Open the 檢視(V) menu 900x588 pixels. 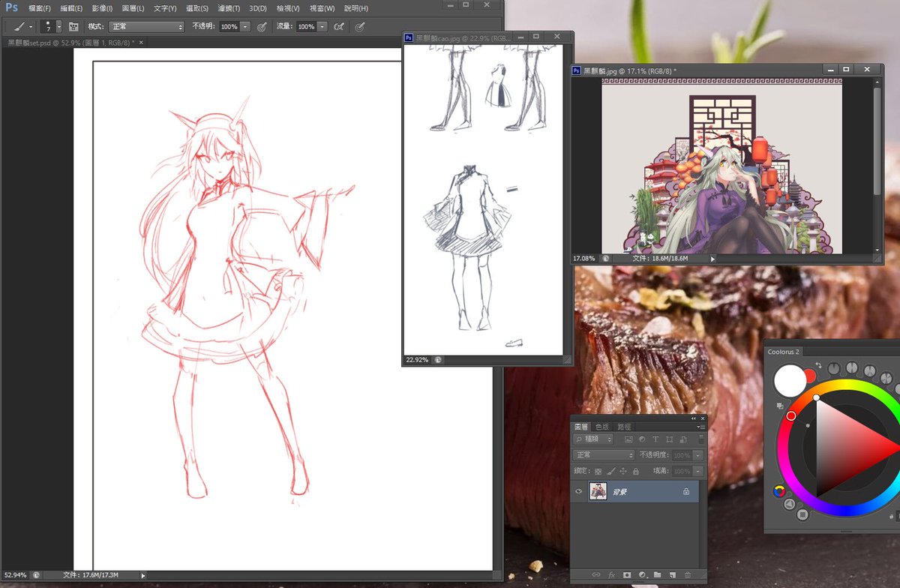point(288,8)
